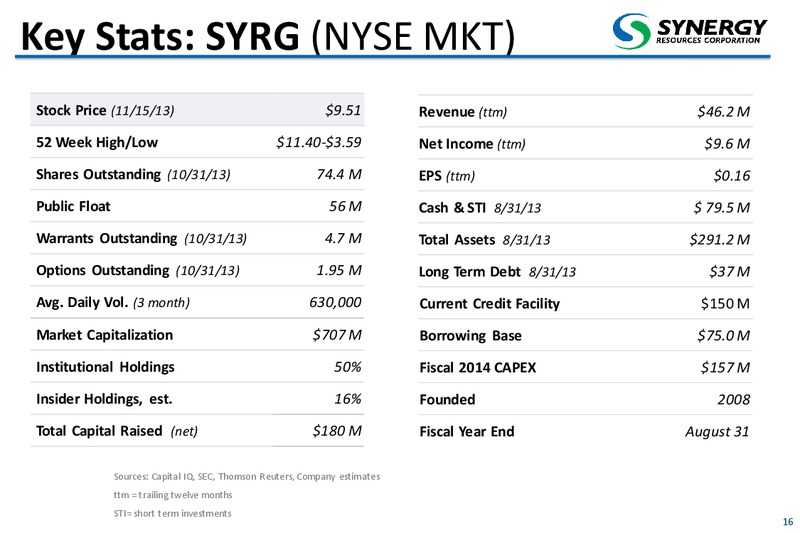Click the Fiscal Year End label

(467, 432)
